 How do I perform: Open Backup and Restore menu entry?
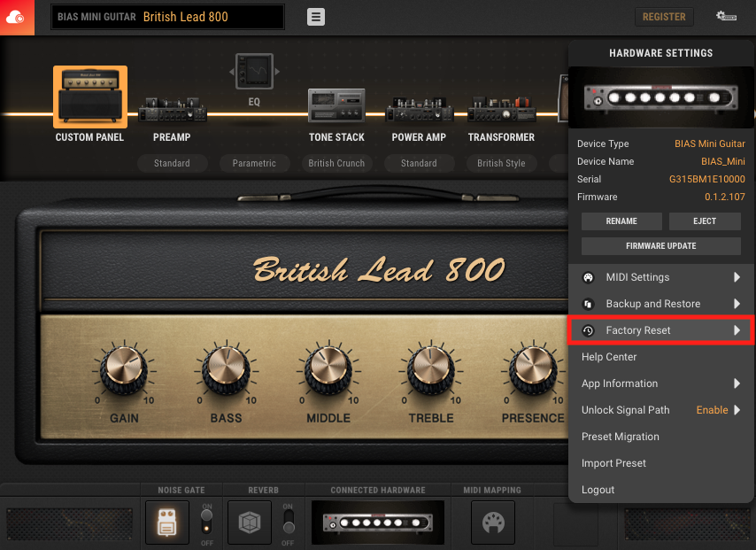(x=661, y=304)
